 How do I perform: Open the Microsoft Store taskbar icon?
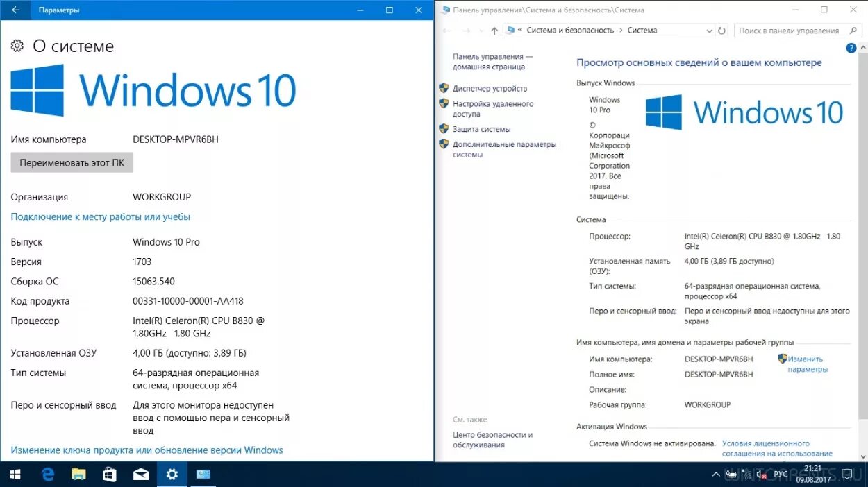point(110,475)
